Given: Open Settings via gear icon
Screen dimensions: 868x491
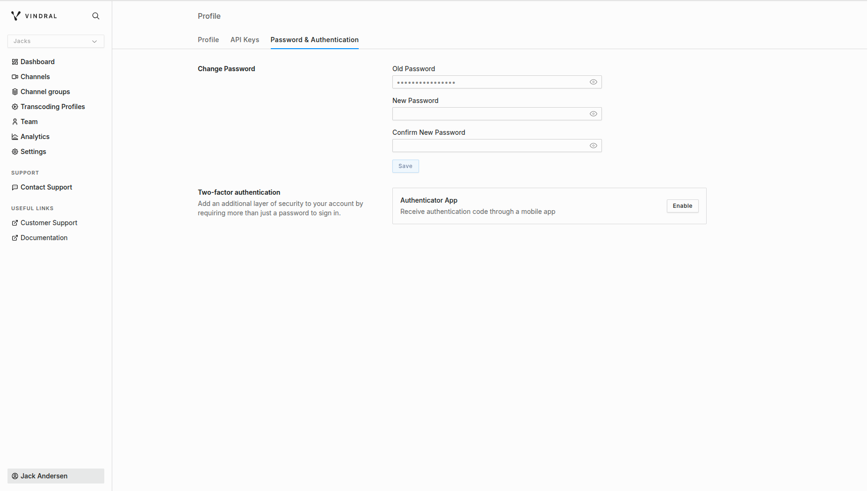Looking at the screenshot, I should (x=15, y=152).
